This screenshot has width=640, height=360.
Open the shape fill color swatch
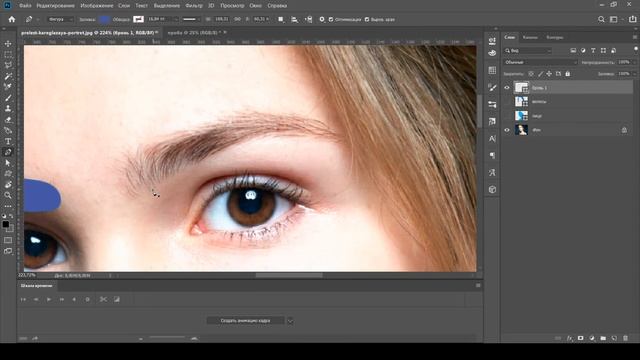104,19
